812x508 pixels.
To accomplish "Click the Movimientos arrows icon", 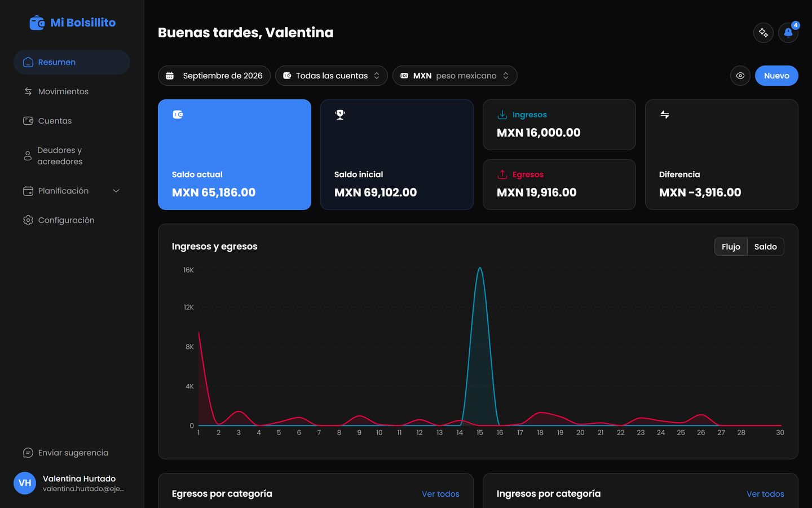I will click(28, 91).
